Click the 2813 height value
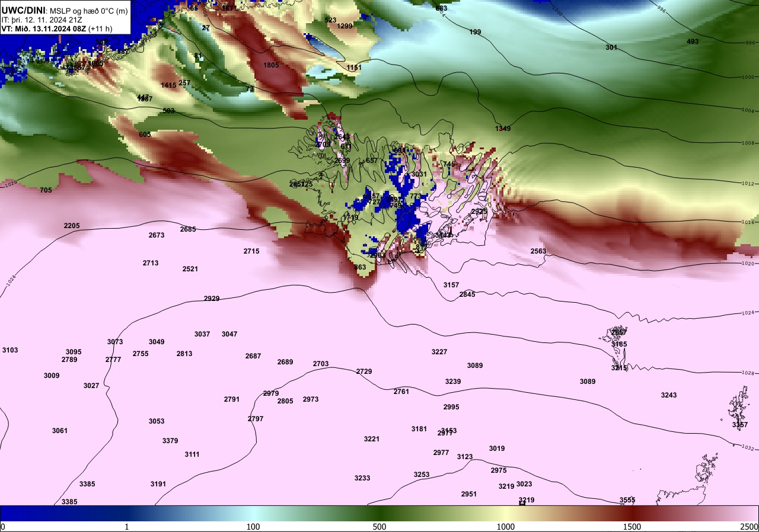This screenshot has width=759, height=532. click(184, 354)
